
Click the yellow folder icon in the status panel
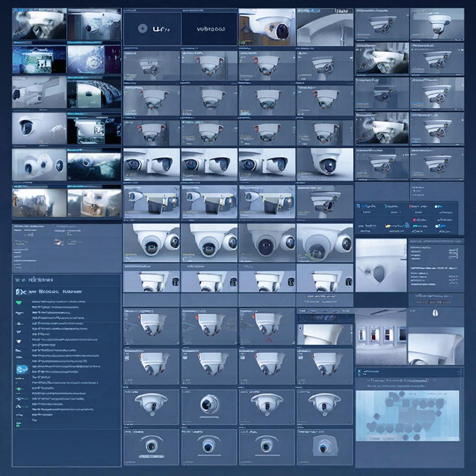pyautogui.click(x=388, y=226)
